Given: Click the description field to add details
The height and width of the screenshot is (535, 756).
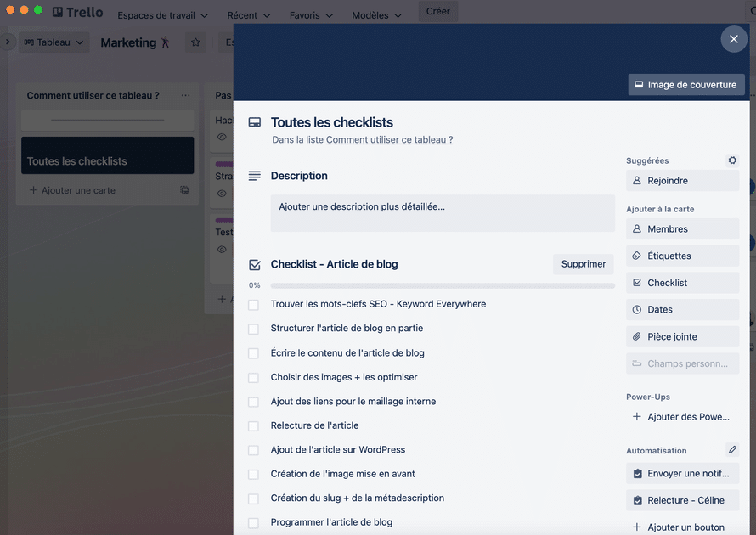Looking at the screenshot, I should pyautogui.click(x=443, y=213).
